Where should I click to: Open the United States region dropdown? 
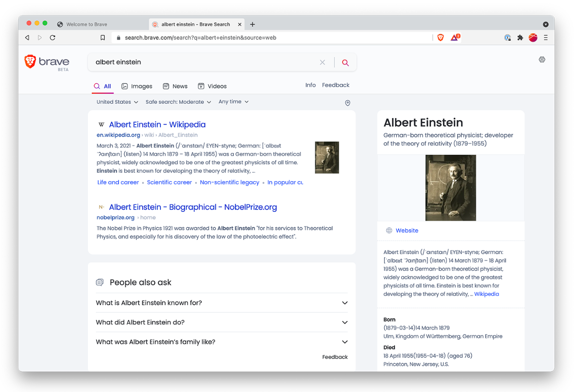coord(117,101)
